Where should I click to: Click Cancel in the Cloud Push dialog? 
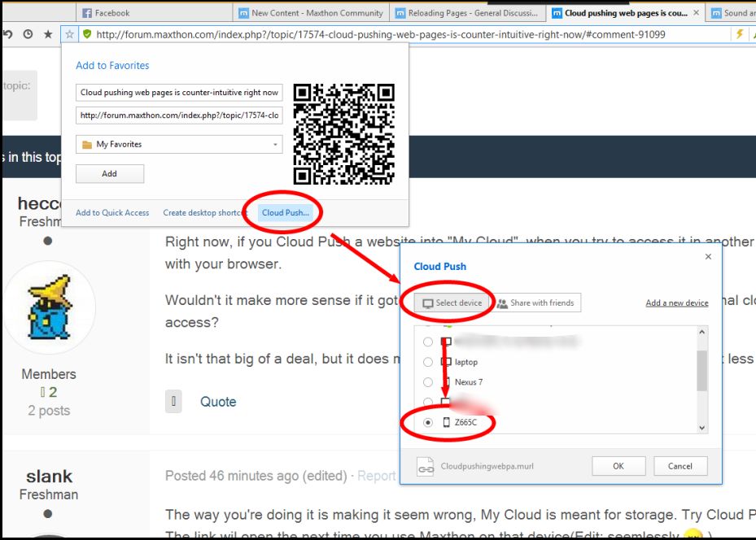pyautogui.click(x=680, y=466)
